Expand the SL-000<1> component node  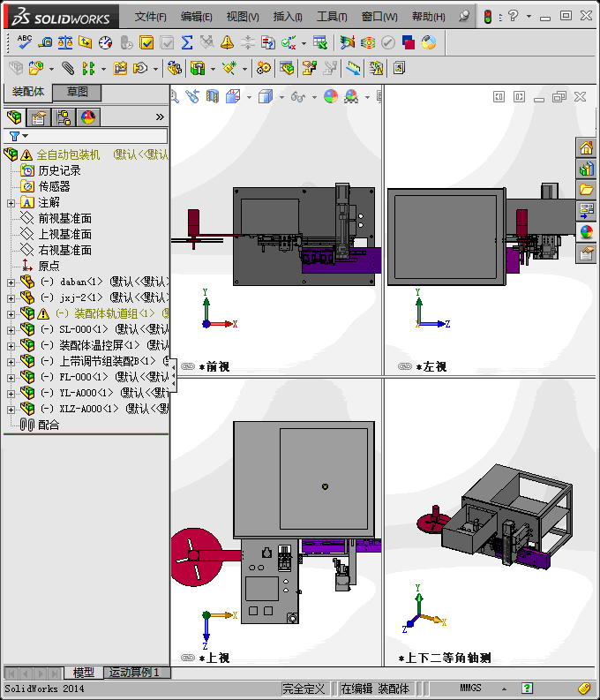click(x=11, y=330)
